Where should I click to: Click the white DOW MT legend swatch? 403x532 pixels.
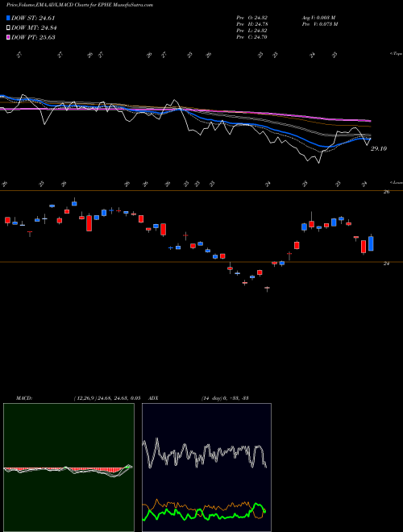point(9,28)
